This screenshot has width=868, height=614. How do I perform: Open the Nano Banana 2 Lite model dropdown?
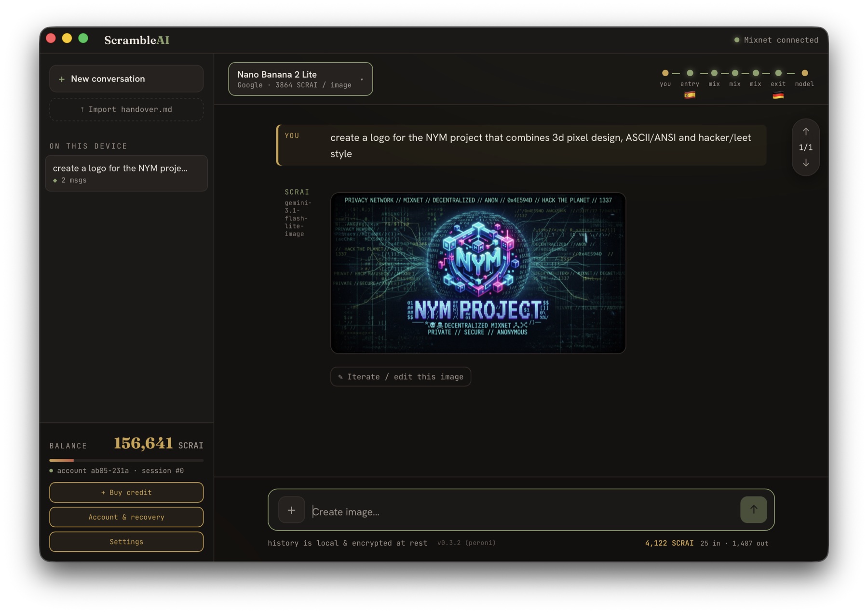coord(300,79)
